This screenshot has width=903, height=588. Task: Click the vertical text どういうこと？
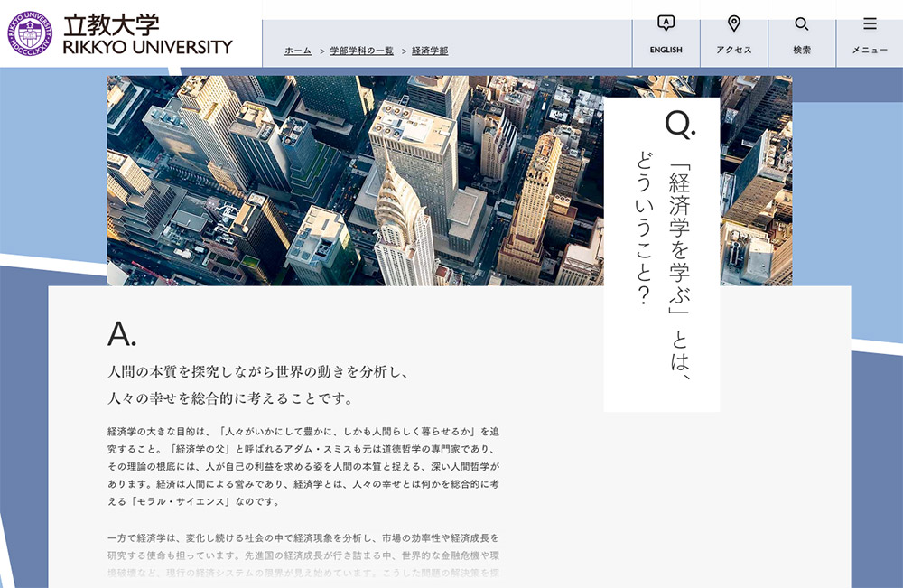coord(644,228)
